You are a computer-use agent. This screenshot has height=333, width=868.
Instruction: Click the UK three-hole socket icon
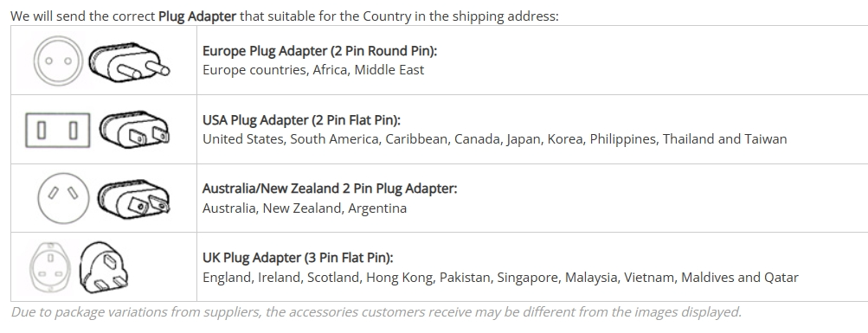pyautogui.click(x=50, y=267)
